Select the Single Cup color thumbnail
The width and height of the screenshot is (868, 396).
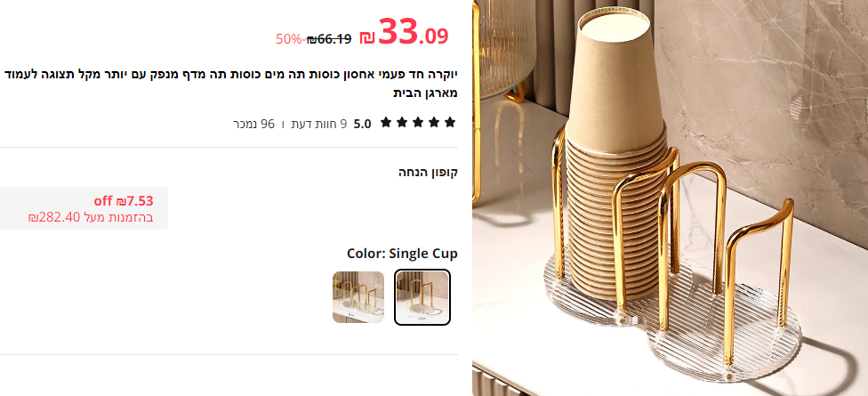(x=422, y=297)
